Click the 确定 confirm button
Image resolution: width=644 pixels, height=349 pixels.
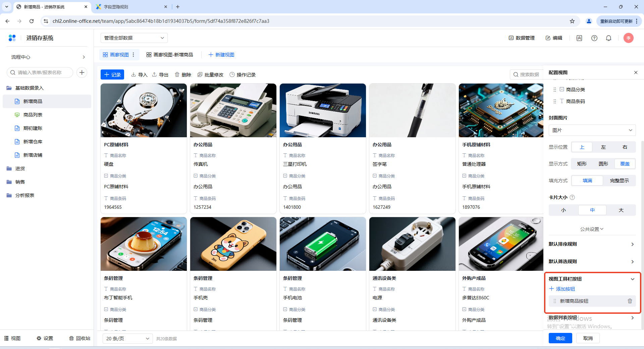point(560,338)
